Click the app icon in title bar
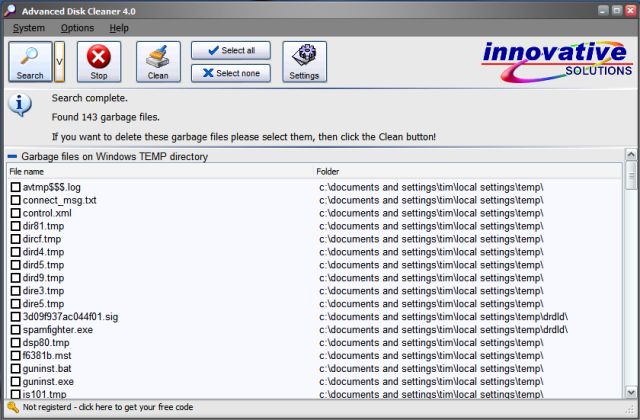 point(10,10)
